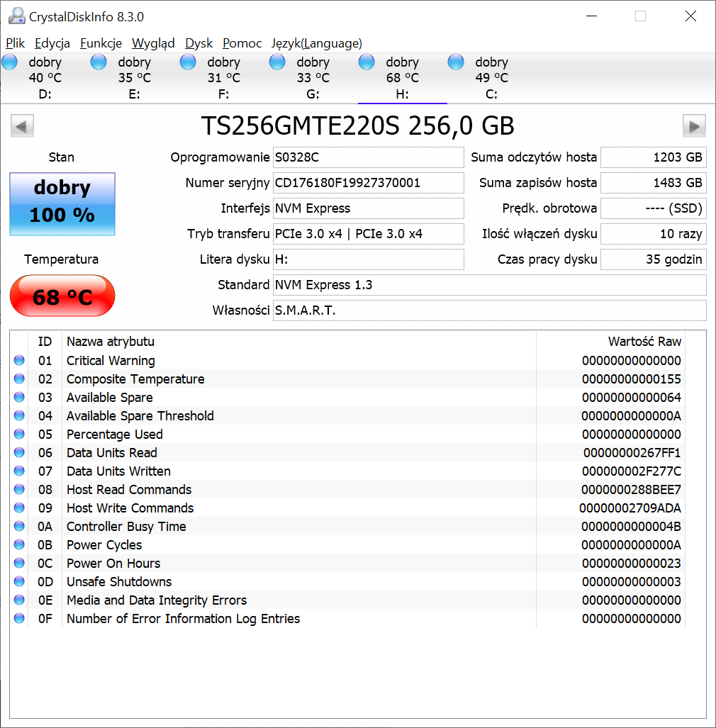This screenshot has width=716, height=728.
Task: Click the rotation speed field ---- (SSD)
Action: 654,208
